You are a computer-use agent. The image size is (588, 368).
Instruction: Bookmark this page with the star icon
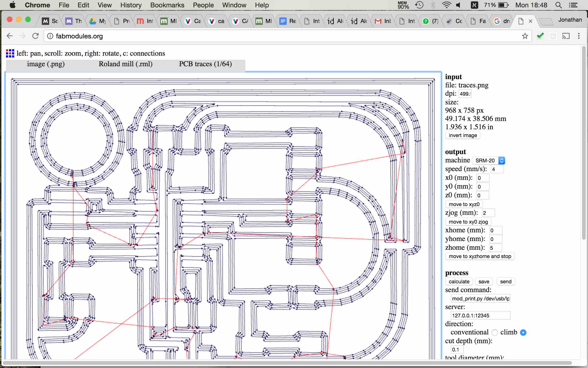pyautogui.click(x=525, y=36)
